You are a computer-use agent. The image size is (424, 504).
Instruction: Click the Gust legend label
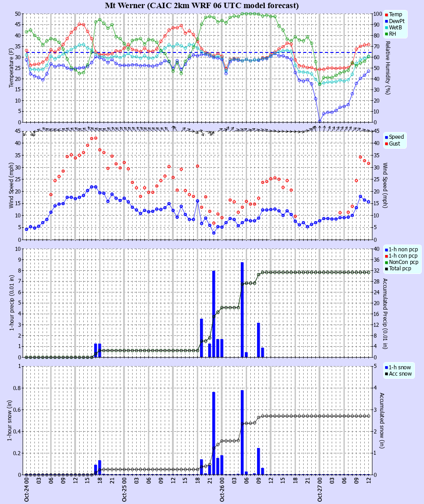395,143
